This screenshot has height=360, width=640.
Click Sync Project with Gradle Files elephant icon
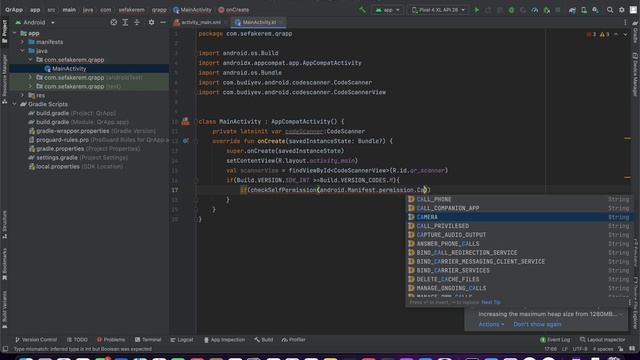572,10
